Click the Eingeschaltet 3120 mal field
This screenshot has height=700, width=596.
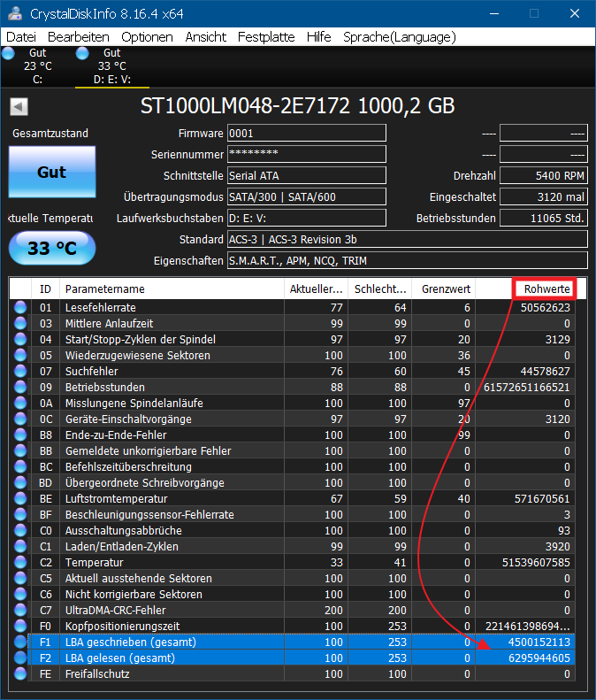(543, 196)
